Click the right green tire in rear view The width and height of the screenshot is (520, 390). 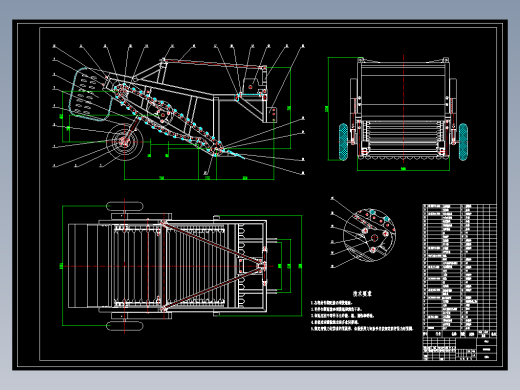[463, 142]
